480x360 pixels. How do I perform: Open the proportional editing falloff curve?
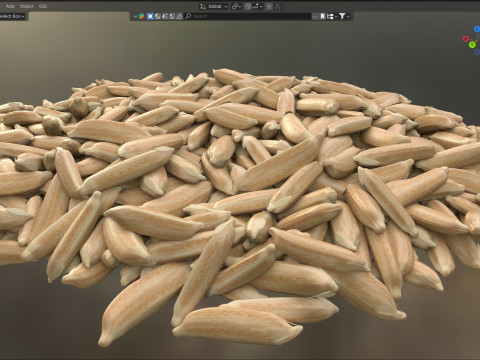coord(277,6)
